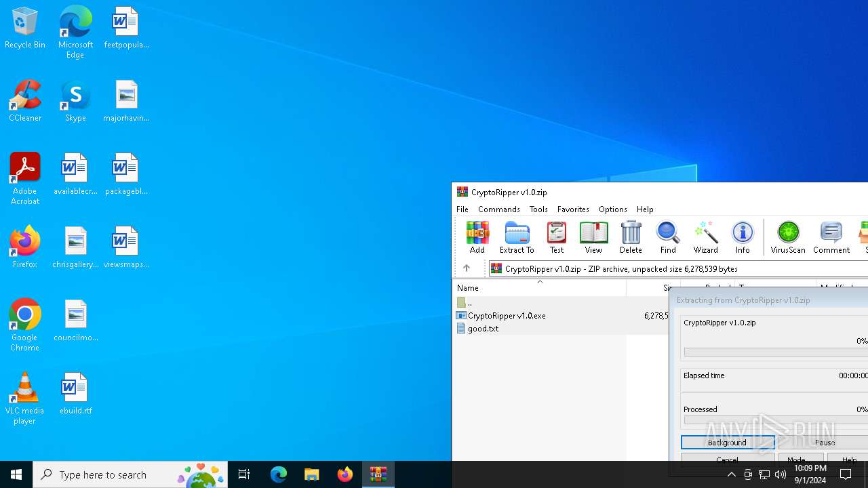
Task: Open the Options menu
Action: [613, 209]
